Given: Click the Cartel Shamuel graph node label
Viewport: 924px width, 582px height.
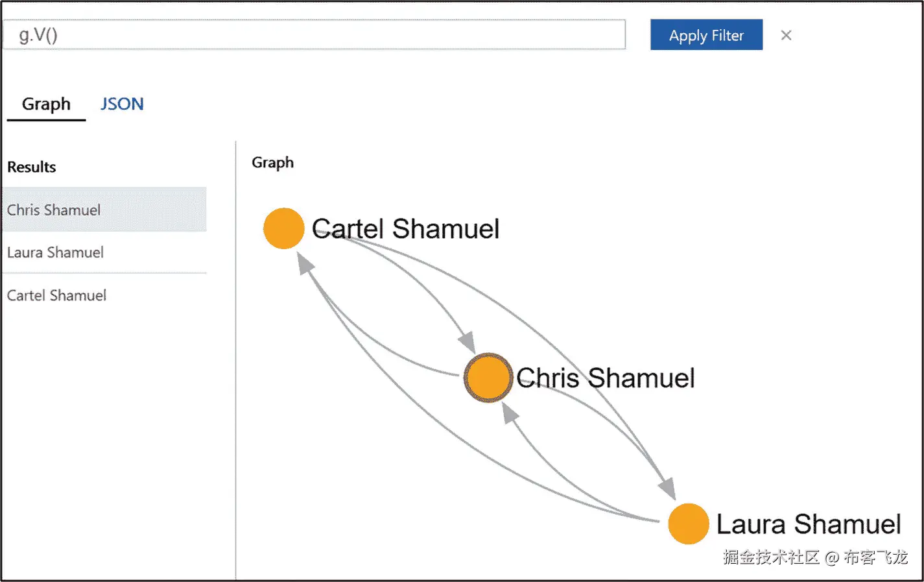Looking at the screenshot, I should pos(405,229).
